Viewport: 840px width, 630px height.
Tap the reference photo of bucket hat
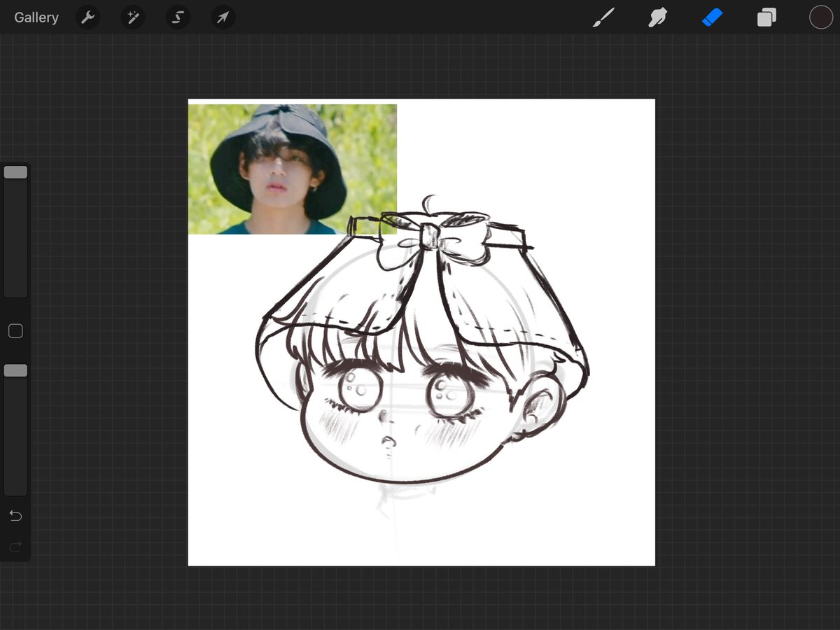point(293,169)
